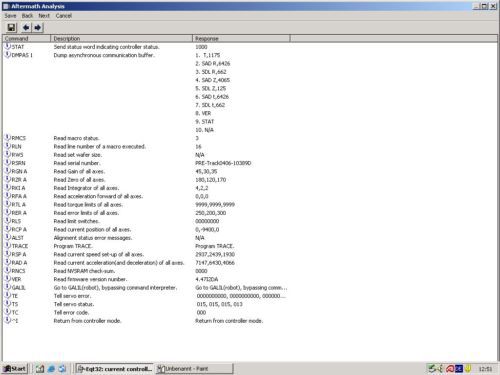Click the icon beside the TE command
Image resolution: width=500 pixels, height=375 pixels.
(7, 295)
